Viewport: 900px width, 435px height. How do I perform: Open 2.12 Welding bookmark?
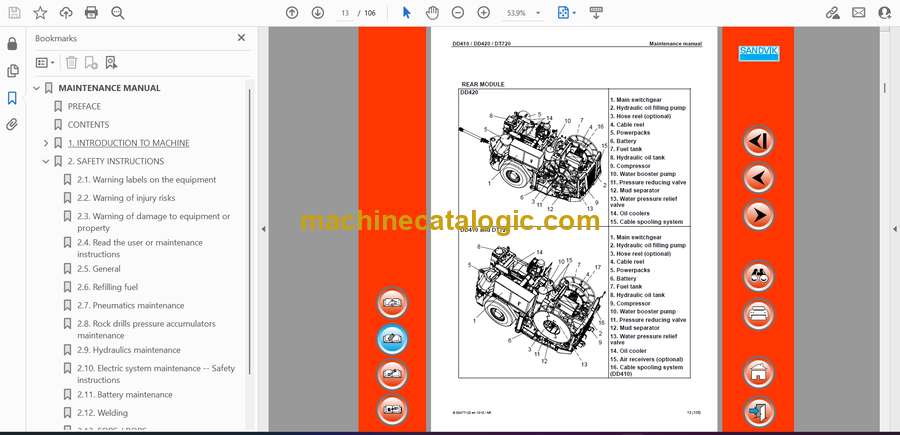103,413
